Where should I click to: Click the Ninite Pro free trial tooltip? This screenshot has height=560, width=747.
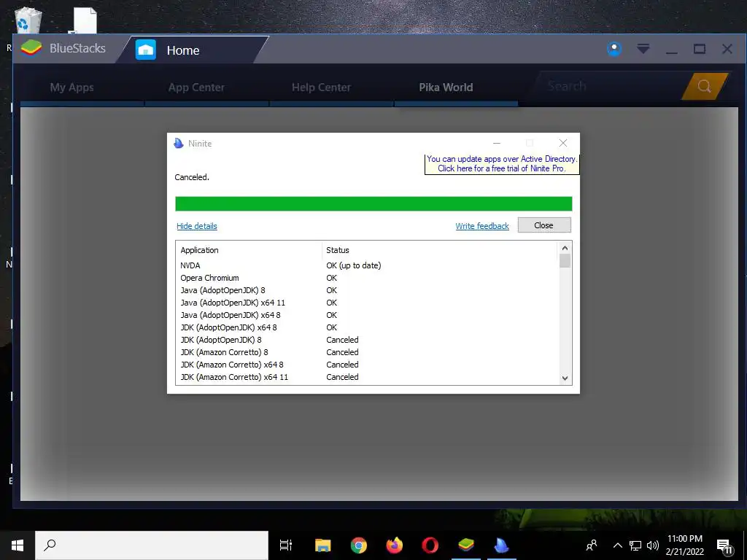point(502,164)
